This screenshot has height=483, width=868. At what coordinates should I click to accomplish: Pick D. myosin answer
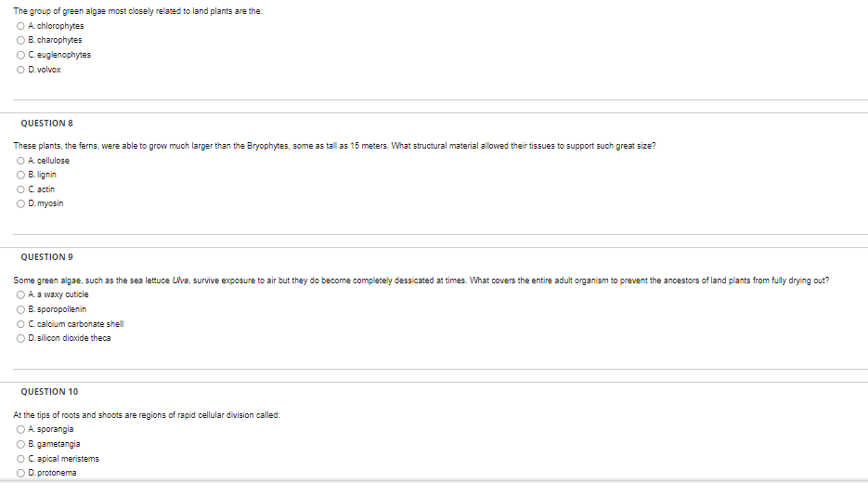tap(20, 203)
